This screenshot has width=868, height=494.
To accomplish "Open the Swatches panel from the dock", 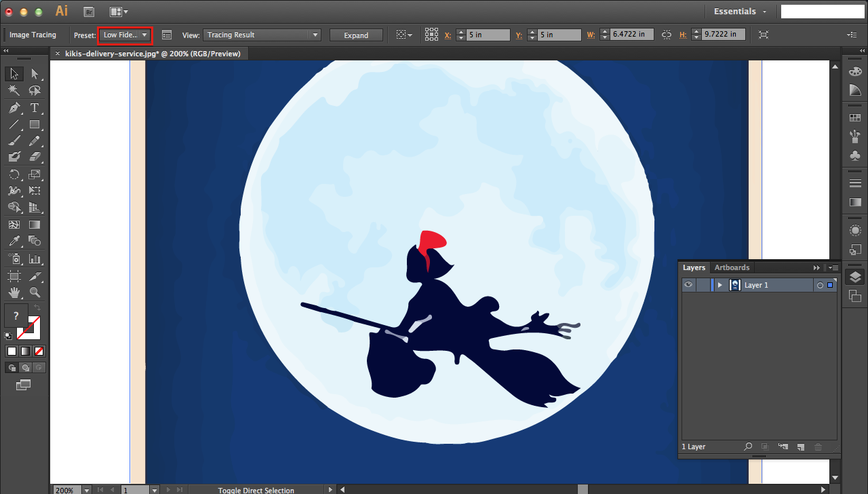I will [855, 117].
